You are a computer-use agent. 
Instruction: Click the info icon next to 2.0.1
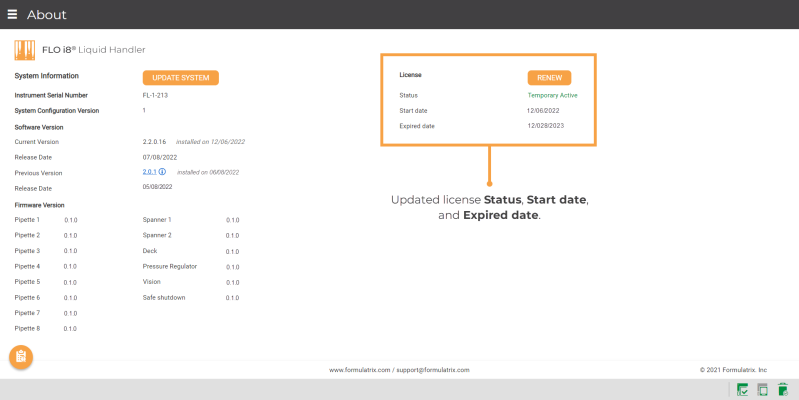pyautogui.click(x=163, y=172)
